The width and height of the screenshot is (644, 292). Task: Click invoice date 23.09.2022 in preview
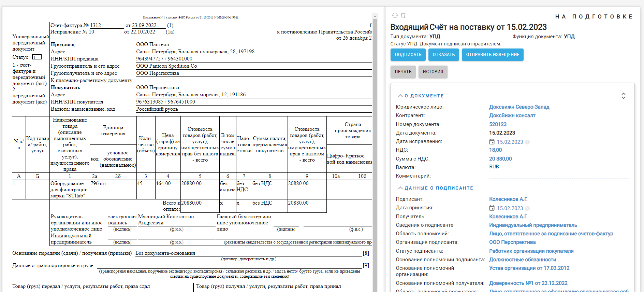pyautogui.click(x=144, y=25)
